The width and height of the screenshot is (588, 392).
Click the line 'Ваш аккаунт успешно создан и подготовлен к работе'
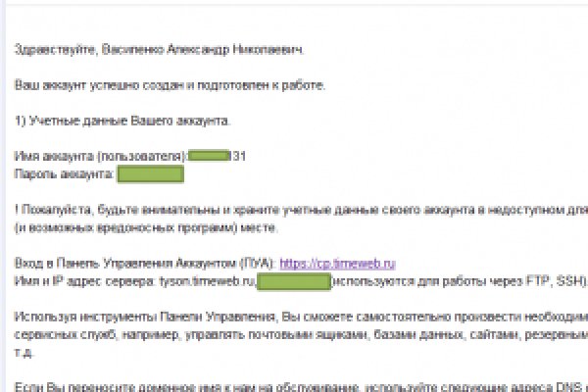tap(170, 85)
